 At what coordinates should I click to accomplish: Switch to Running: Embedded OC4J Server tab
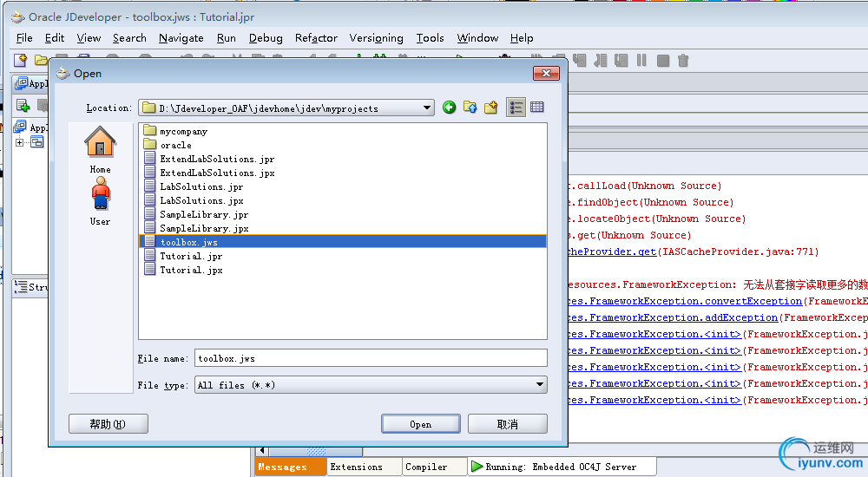562,467
